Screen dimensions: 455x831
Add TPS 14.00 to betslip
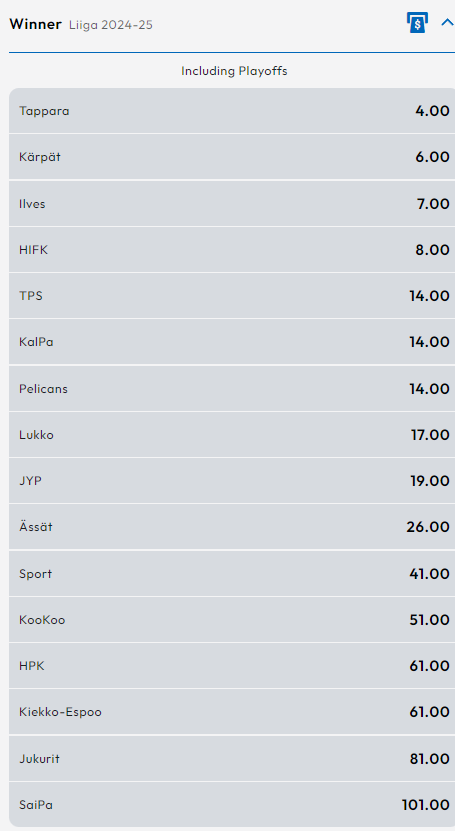coord(232,296)
